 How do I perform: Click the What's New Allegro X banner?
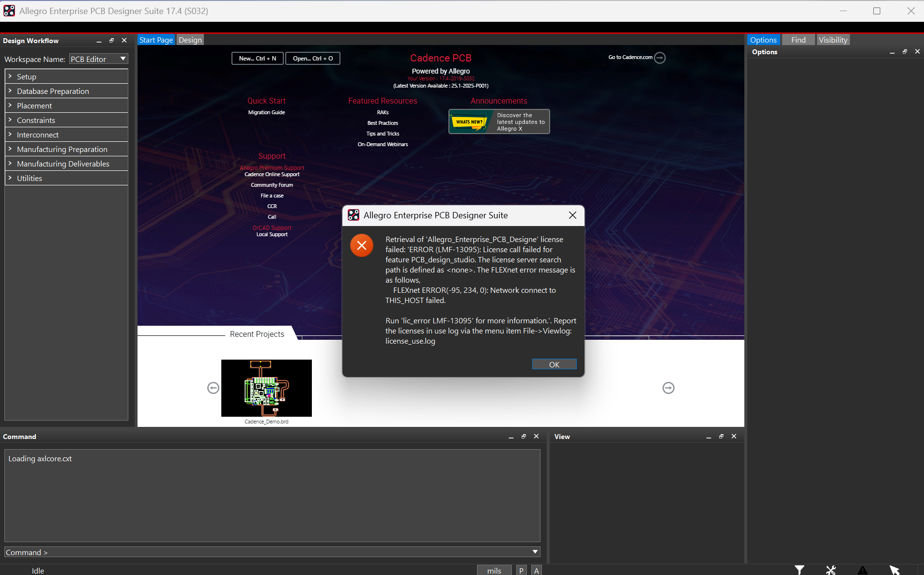[x=499, y=121]
